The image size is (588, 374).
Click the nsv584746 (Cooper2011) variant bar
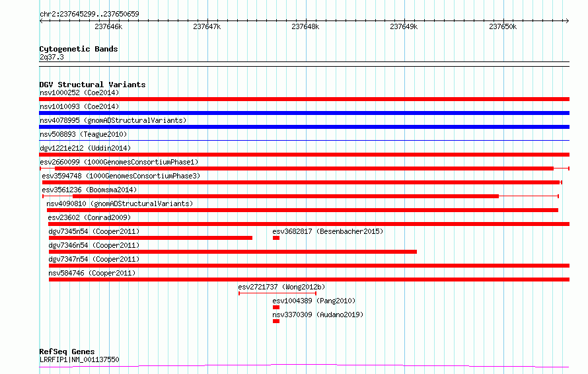click(309, 280)
